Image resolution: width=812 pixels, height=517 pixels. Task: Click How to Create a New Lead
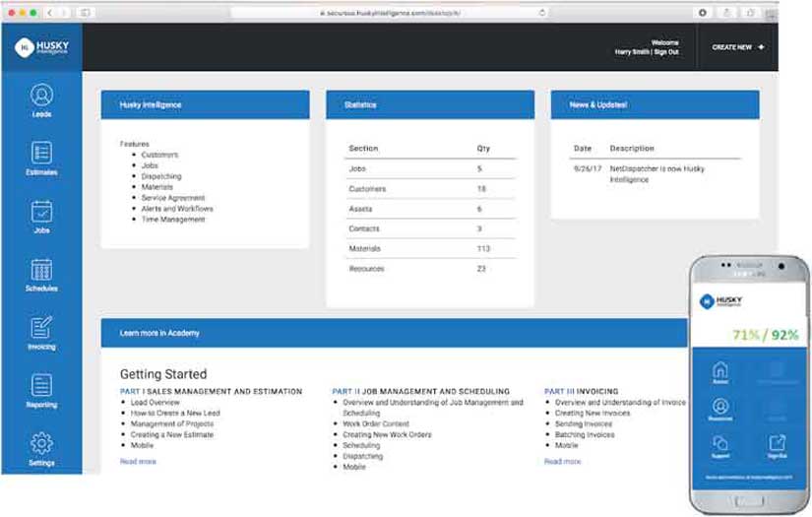coord(175,413)
